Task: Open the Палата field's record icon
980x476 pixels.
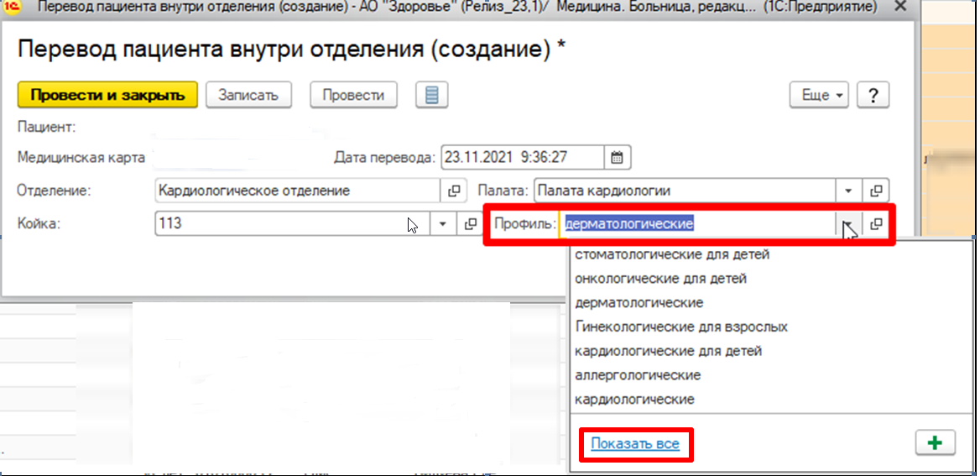Action: pyautogui.click(x=877, y=191)
